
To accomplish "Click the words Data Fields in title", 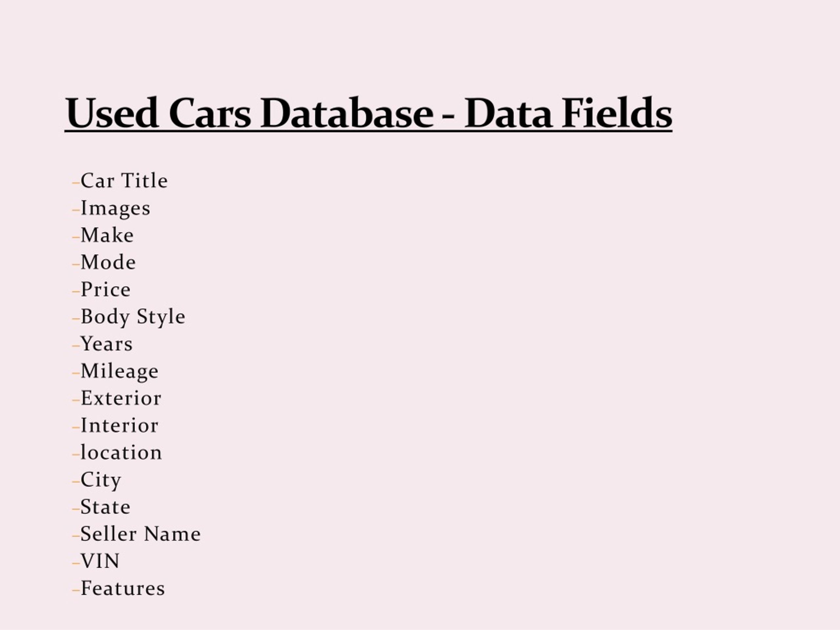I will (568, 113).
